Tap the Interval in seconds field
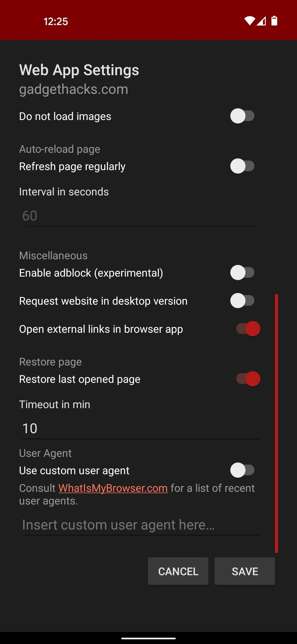The height and width of the screenshot is (644, 297). (x=141, y=216)
